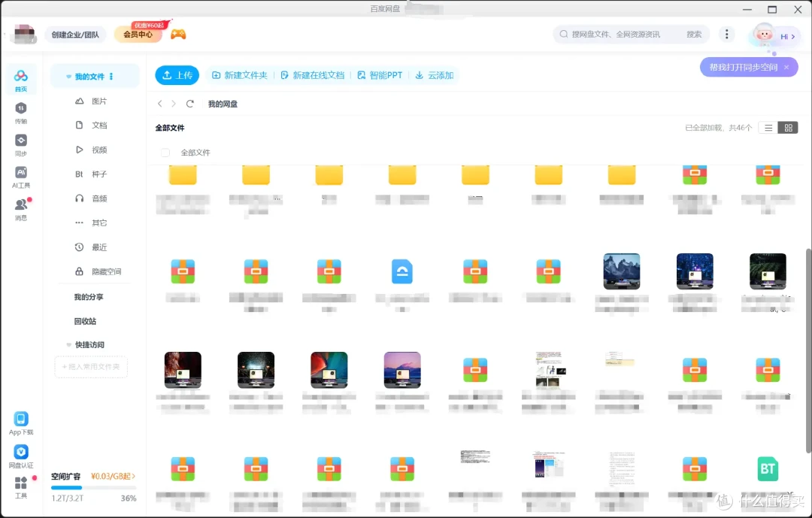Click the game controller icon
Image resolution: width=812 pixels, height=518 pixels.
178,34
